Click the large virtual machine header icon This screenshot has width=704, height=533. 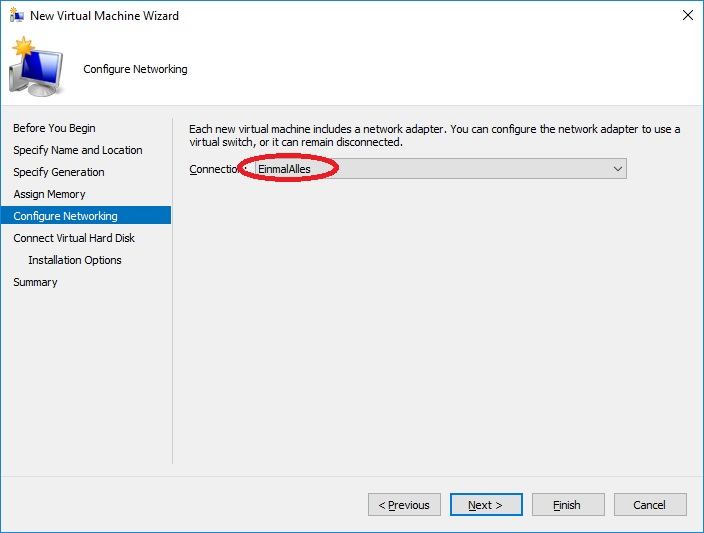(x=36, y=67)
